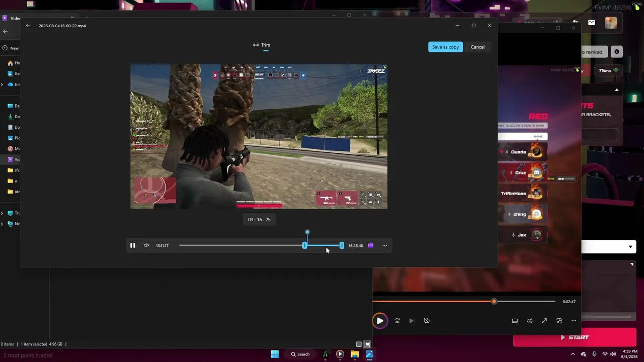The height and width of the screenshot is (362, 644).
Task: Enter full screen in media player
Action: 544,321
